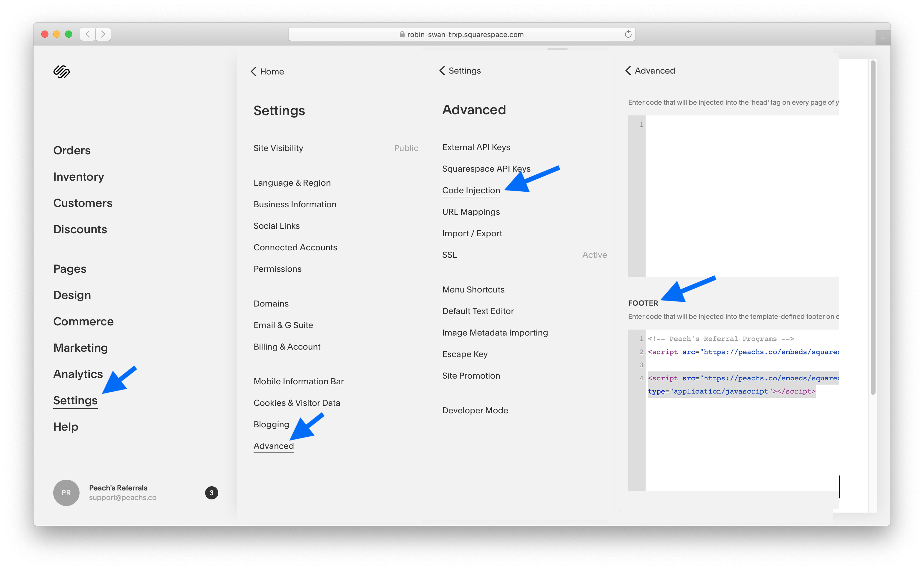Image resolution: width=924 pixels, height=570 pixels.
Task: Click the browser back arrow button
Action: pyautogui.click(x=87, y=34)
